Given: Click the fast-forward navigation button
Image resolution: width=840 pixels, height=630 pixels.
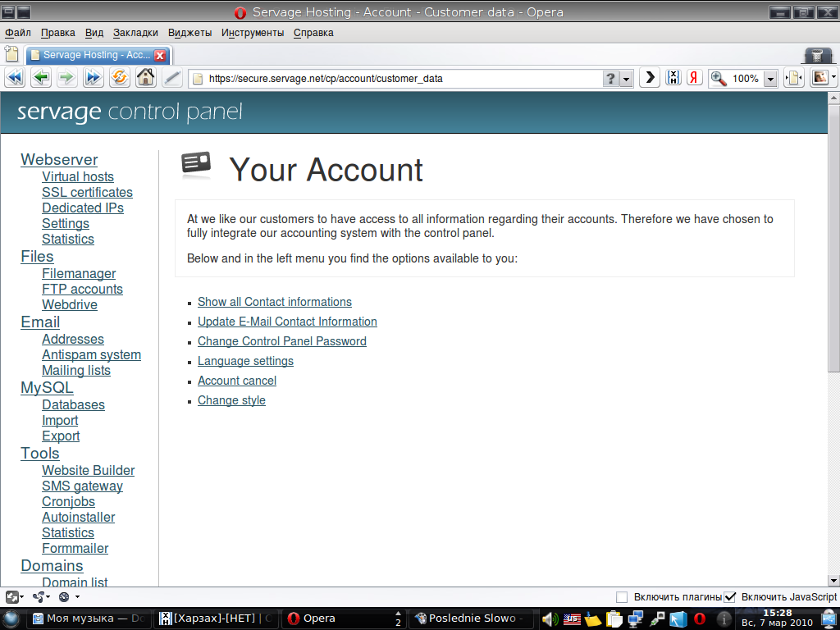Looking at the screenshot, I should [x=93, y=78].
